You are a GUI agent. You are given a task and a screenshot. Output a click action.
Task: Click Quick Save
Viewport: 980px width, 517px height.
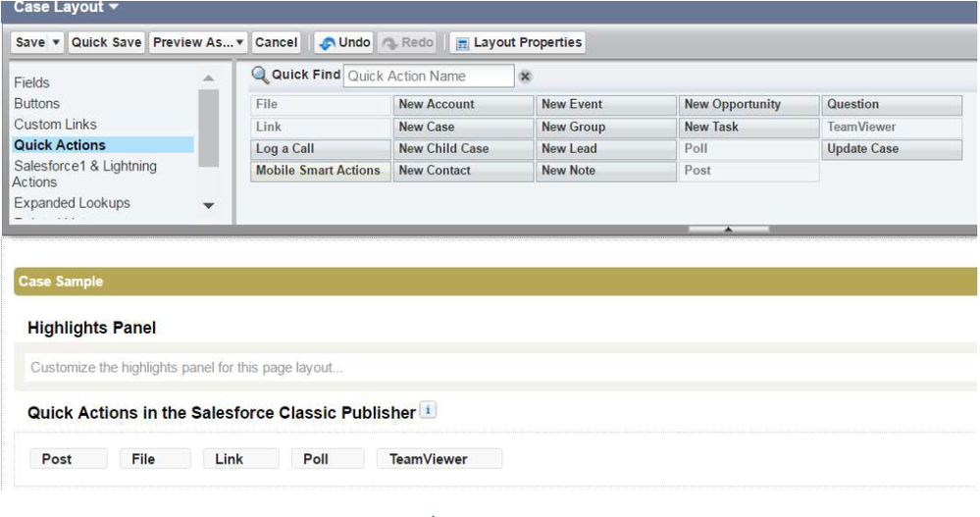pos(106,42)
